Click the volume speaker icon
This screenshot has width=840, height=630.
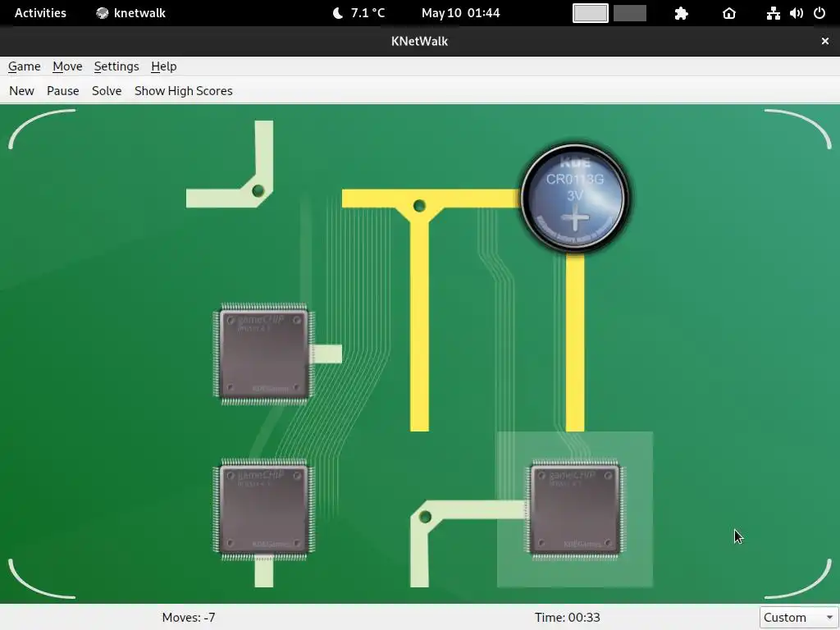[x=796, y=13]
